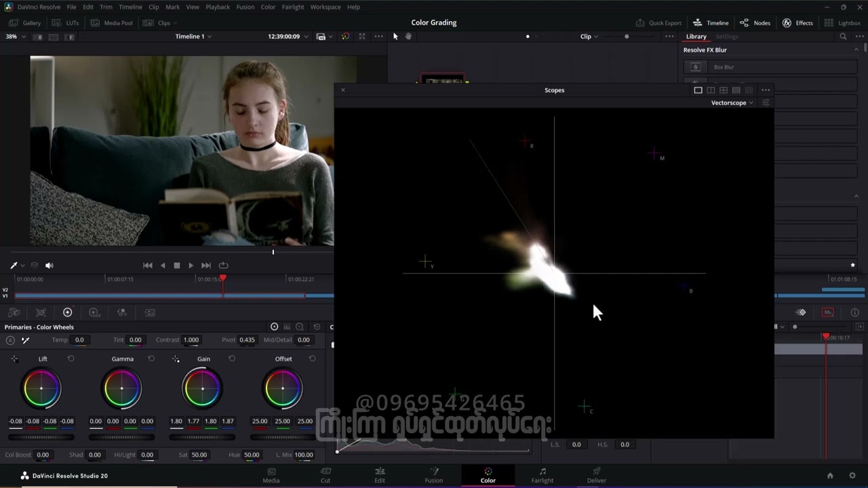868x488 pixels.
Task: Reset all primaries color wheels
Action: 317,327
